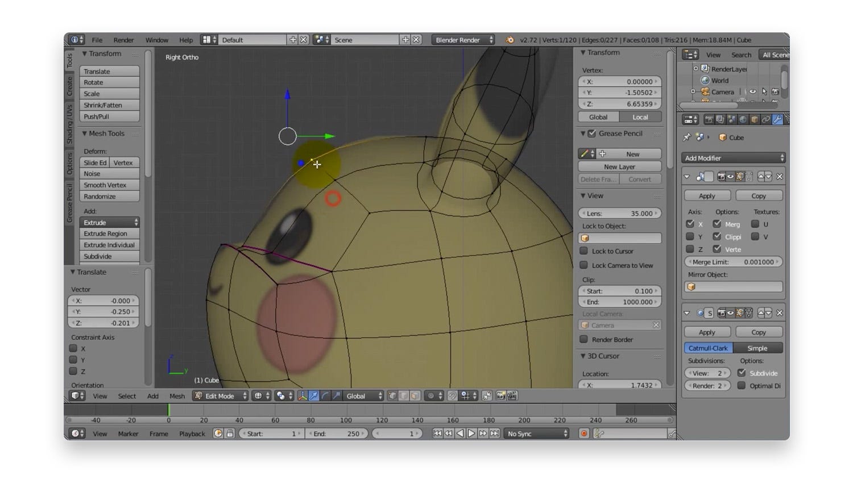853x504 pixels.
Task: Open the Blender Render engine dropdown
Action: point(463,40)
